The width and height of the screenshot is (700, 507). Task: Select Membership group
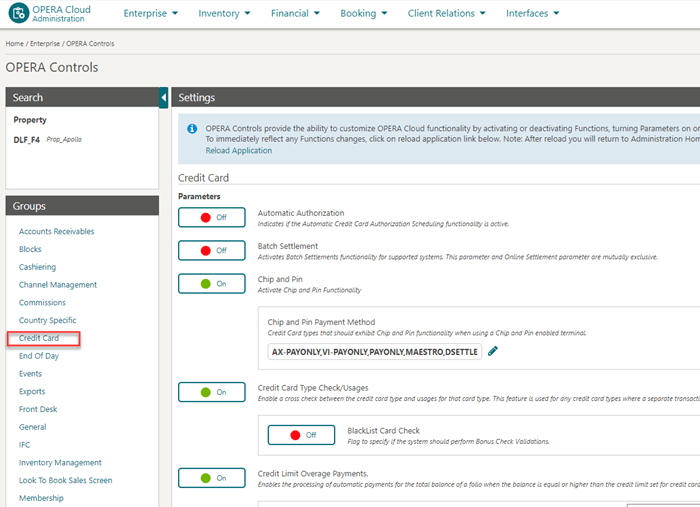41,498
